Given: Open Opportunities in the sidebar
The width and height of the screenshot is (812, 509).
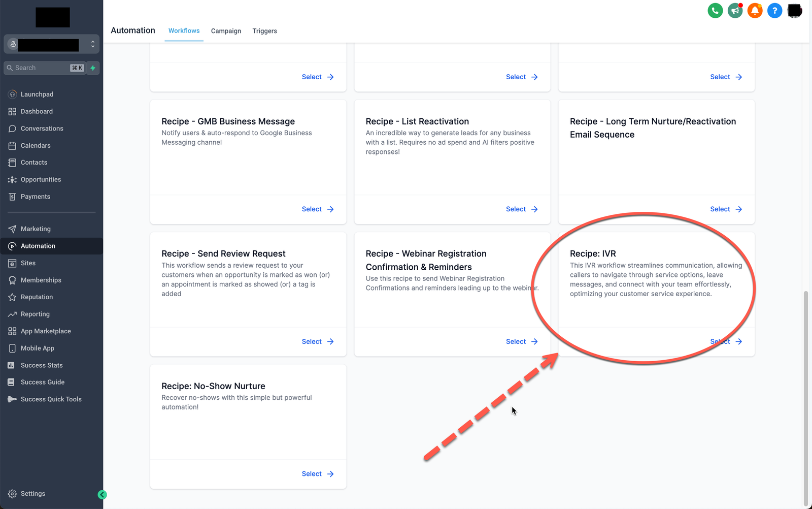Looking at the screenshot, I should (x=41, y=180).
